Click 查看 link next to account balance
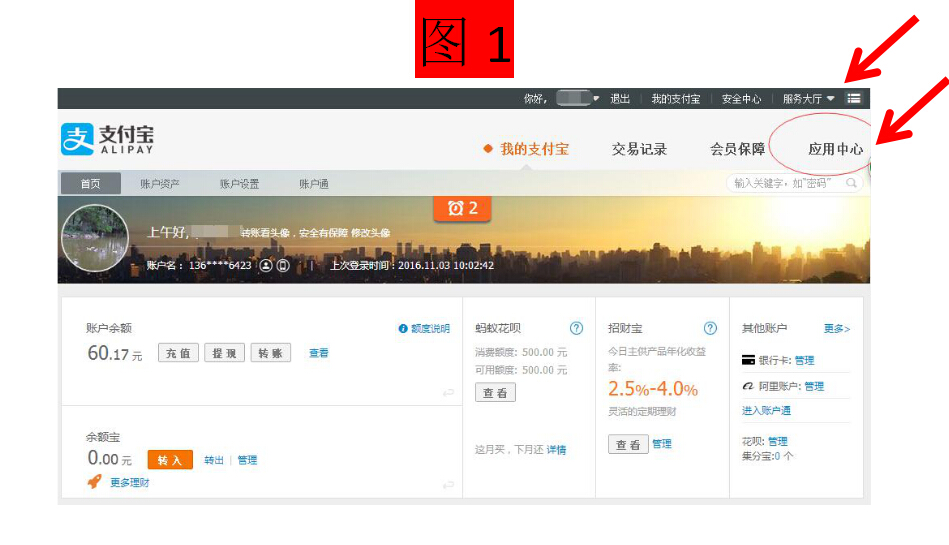 319,353
